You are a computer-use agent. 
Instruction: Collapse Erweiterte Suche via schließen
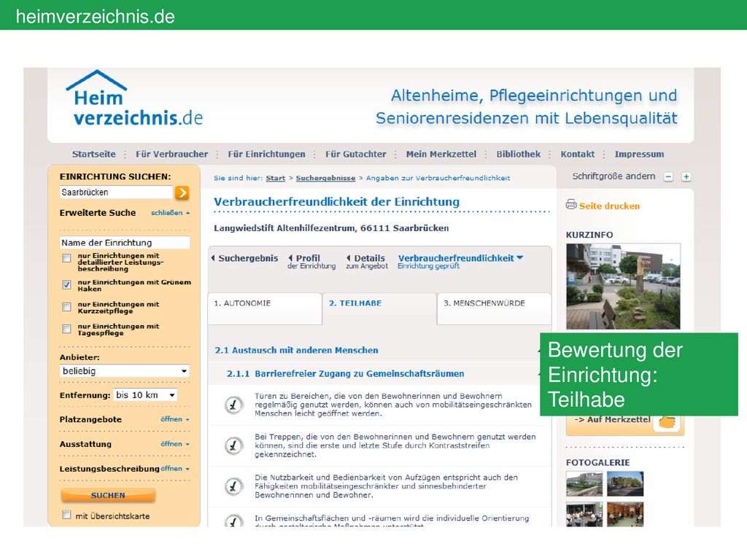pos(170,213)
